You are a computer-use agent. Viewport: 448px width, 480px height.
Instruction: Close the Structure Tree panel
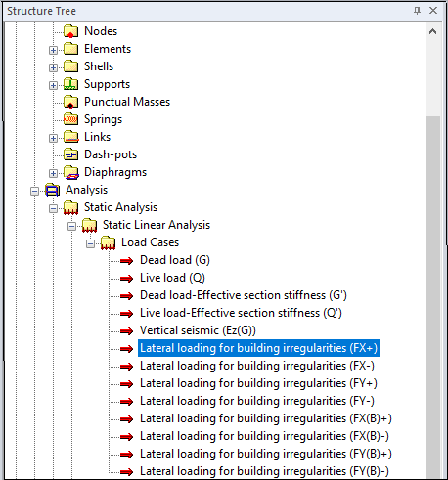[x=433, y=11]
